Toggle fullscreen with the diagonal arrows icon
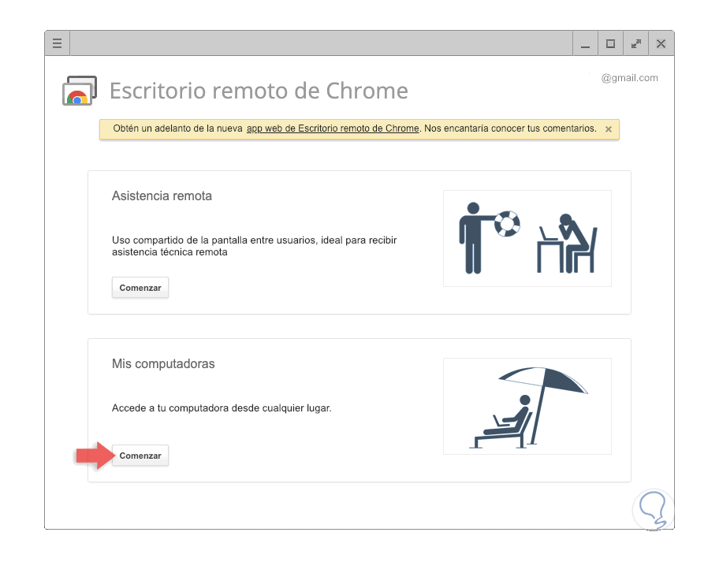 pyautogui.click(x=635, y=43)
